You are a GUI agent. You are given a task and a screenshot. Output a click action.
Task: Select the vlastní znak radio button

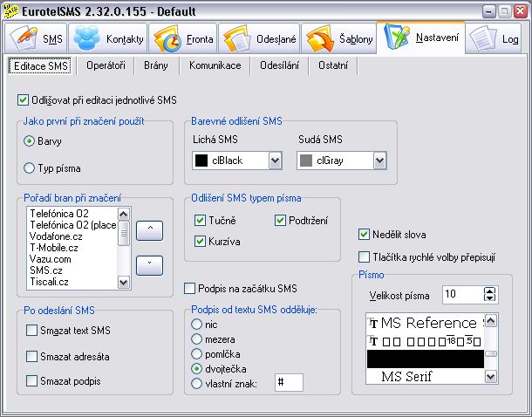(196, 383)
